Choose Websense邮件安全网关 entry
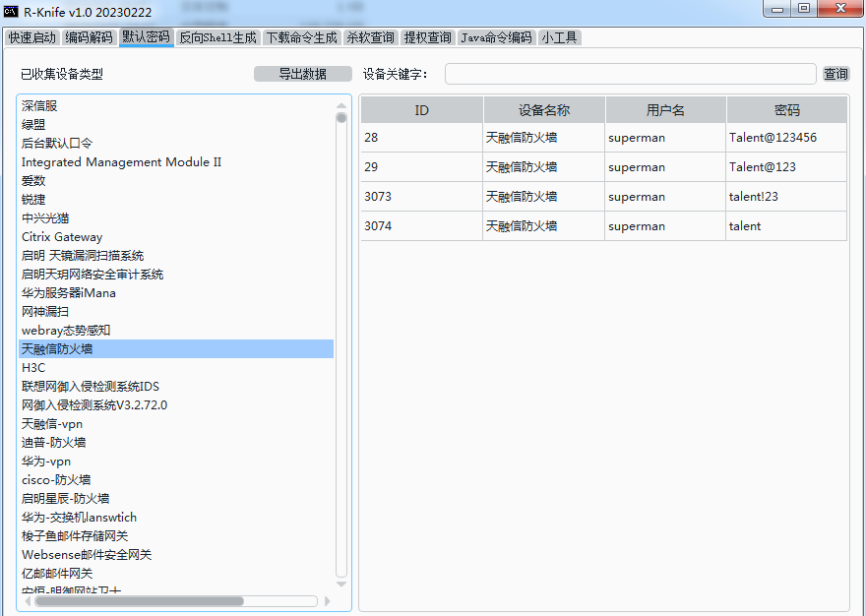Image resolution: width=866 pixels, height=616 pixels. (175, 555)
